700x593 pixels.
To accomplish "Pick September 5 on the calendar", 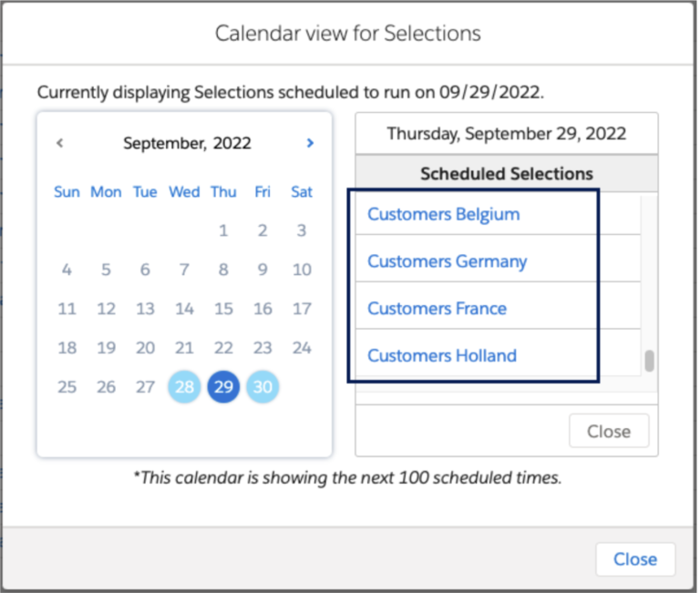I will 106,270.
